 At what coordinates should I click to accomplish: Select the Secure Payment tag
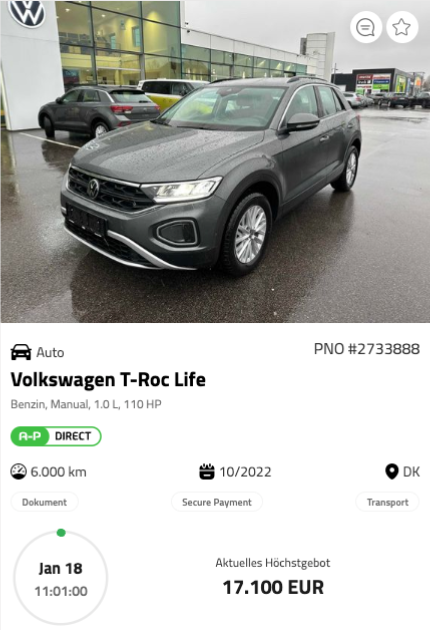217,502
